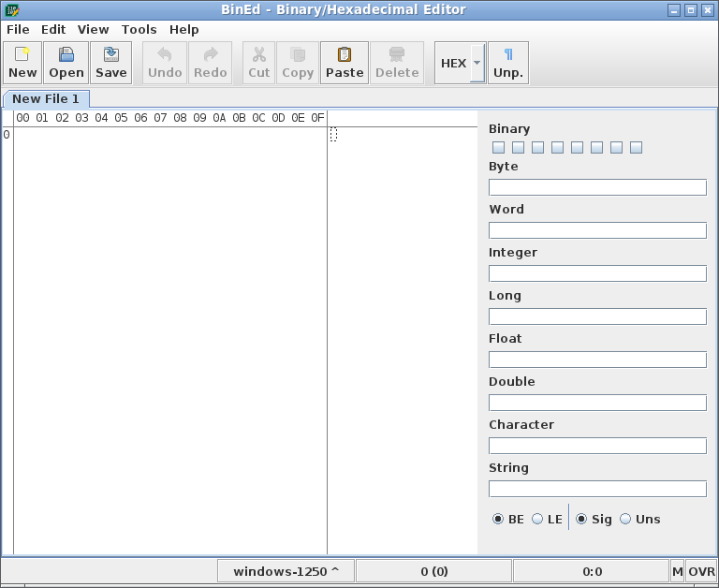Open the Tools menu
The image size is (719, 588).
tap(139, 29)
